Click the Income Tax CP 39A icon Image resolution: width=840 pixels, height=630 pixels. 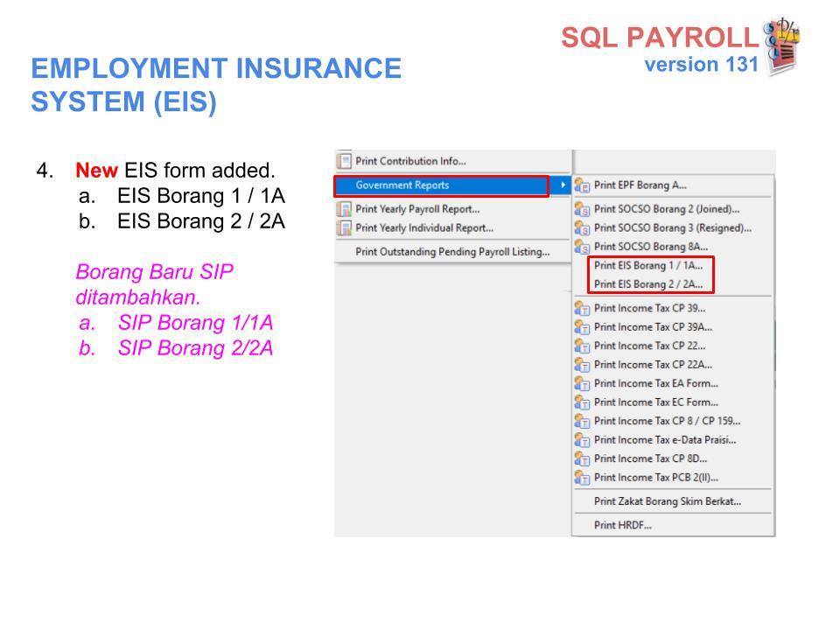pos(583,326)
